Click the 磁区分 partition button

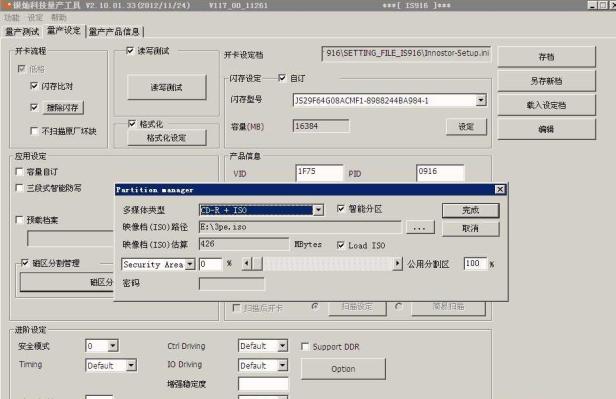tap(67, 282)
